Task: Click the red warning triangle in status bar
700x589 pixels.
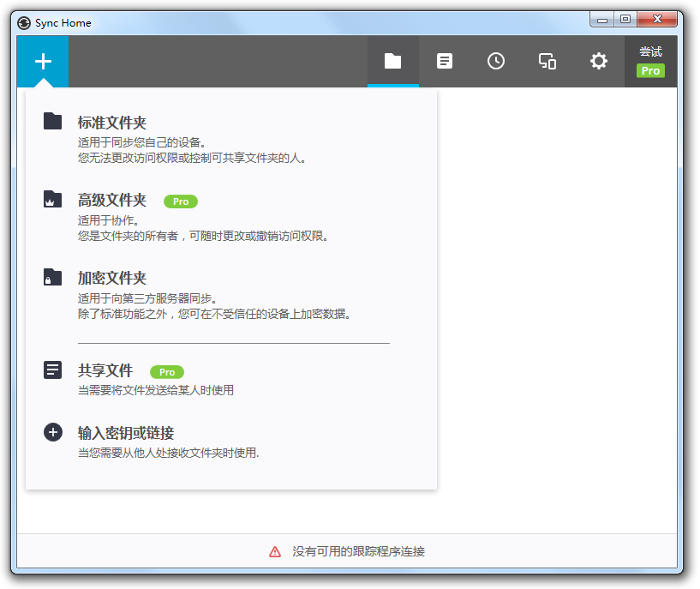Action: click(x=274, y=551)
